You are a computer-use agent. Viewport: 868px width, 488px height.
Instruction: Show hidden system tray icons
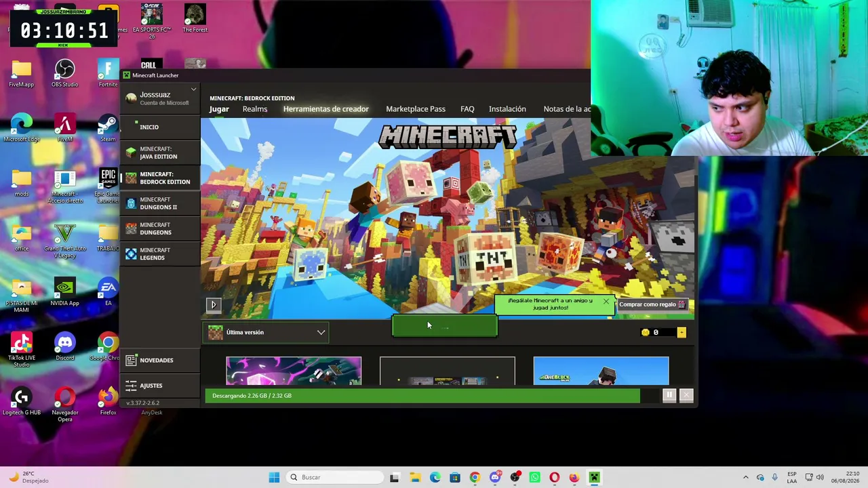pyautogui.click(x=745, y=477)
